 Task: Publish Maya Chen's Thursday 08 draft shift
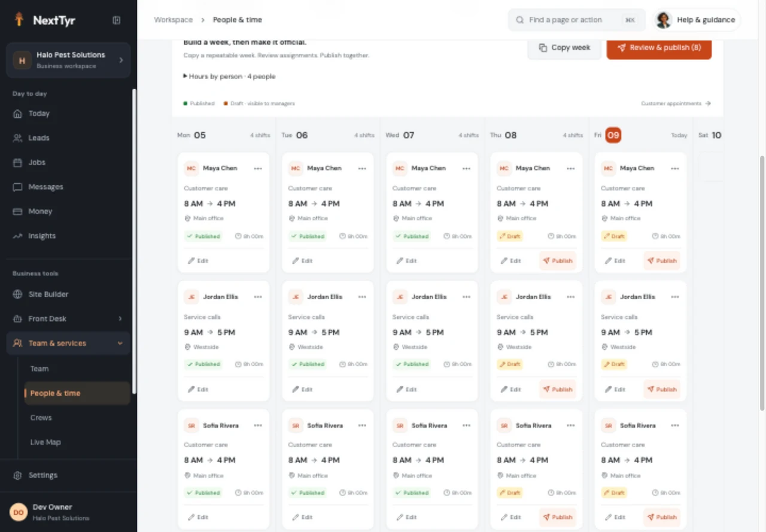click(x=557, y=261)
